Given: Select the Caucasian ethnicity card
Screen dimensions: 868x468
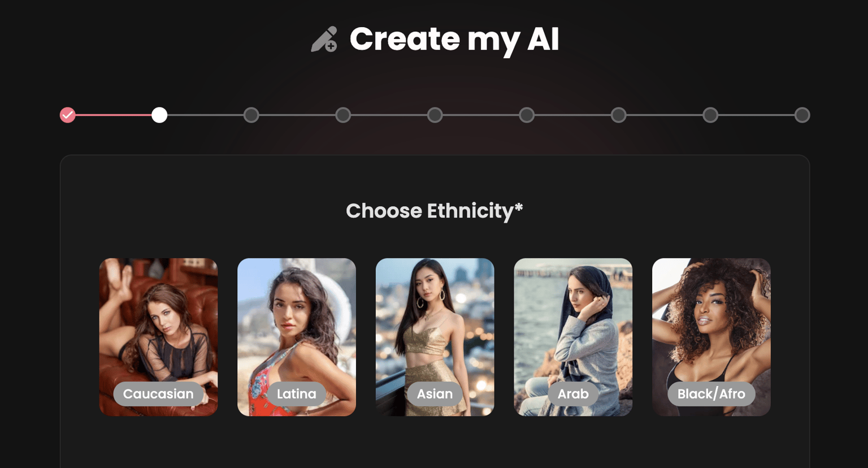Looking at the screenshot, I should pyautogui.click(x=159, y=337).
